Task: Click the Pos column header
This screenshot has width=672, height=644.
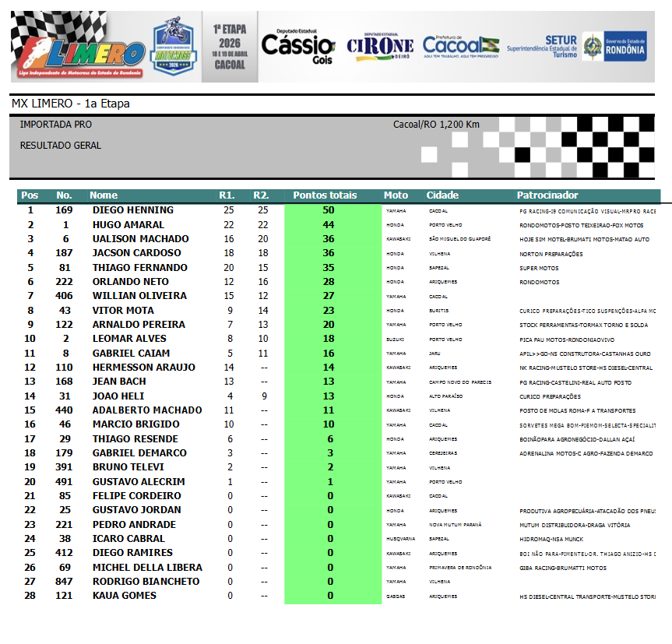Action: [x=30, y=195]
